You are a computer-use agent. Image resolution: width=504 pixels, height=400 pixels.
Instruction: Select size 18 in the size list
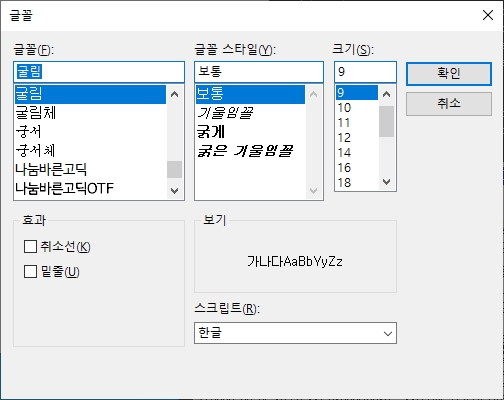tap(357, 183)
